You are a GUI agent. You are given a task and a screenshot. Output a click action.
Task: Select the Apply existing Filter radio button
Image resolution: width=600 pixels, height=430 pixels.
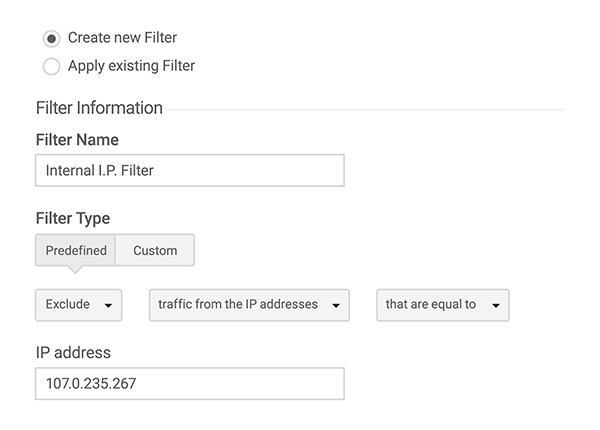point(51,66)
